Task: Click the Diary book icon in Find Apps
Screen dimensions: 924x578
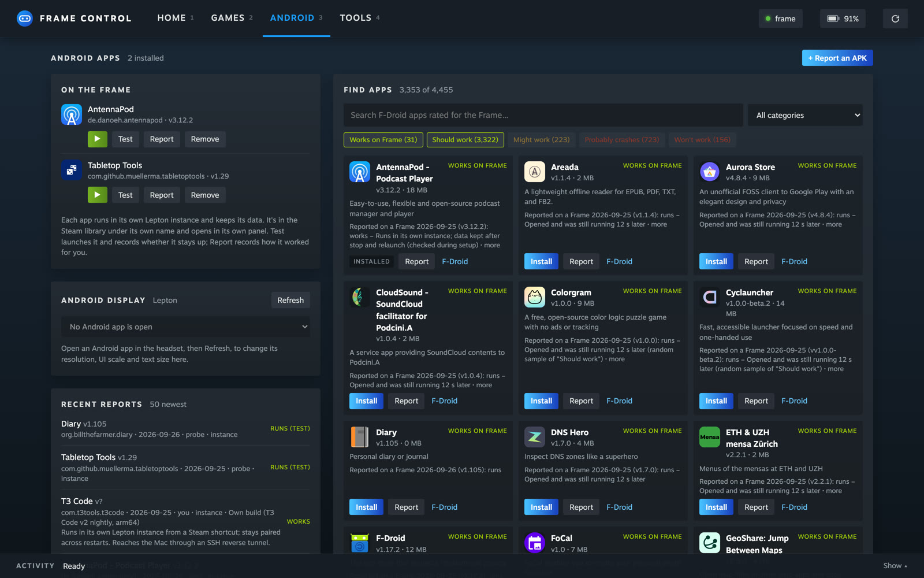Action: pos(360,437)
